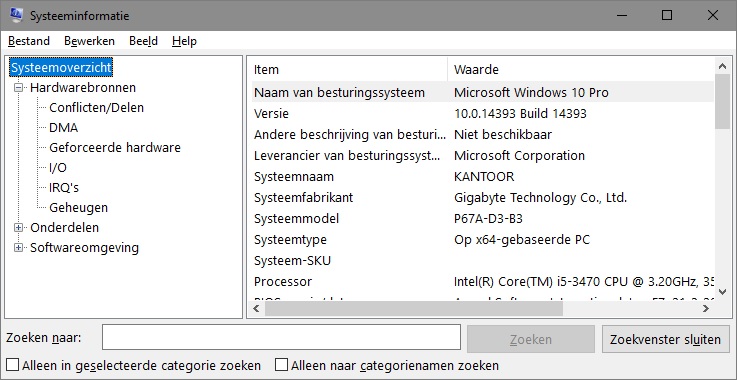This screenshot has height=380, width=737.
Task: Open the Beeld menu
Action: point(143,41)
